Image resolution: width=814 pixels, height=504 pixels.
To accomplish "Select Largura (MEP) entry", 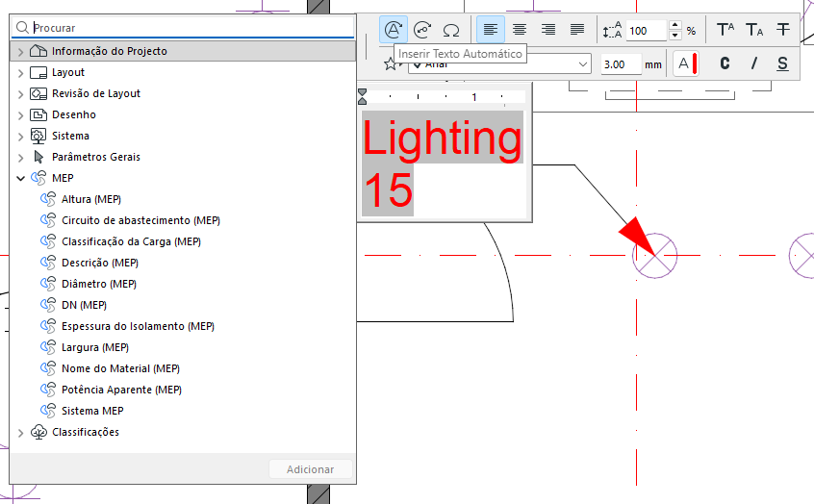I will tap(95, 348).
